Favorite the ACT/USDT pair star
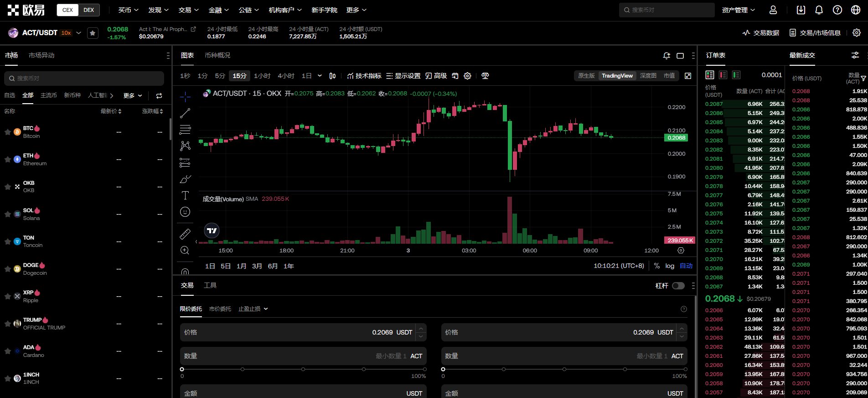868x398 pixels. click(93, 33)
